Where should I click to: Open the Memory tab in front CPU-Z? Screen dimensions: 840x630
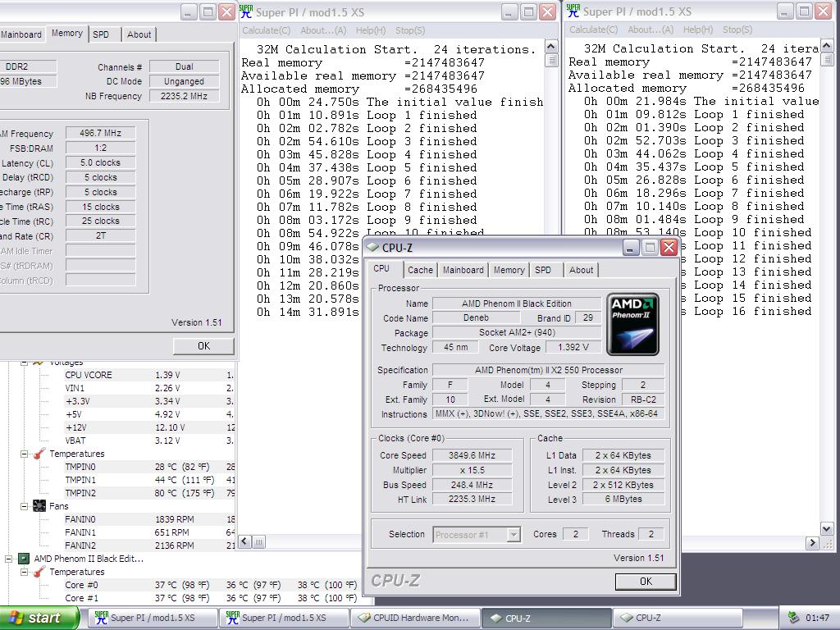[509, 270]
